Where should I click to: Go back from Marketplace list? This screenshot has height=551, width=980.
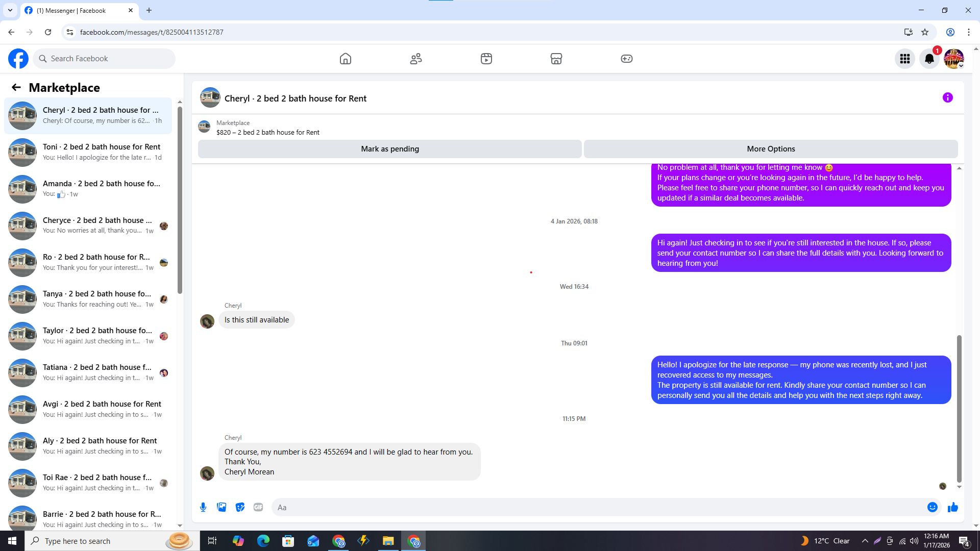[16, 87]
